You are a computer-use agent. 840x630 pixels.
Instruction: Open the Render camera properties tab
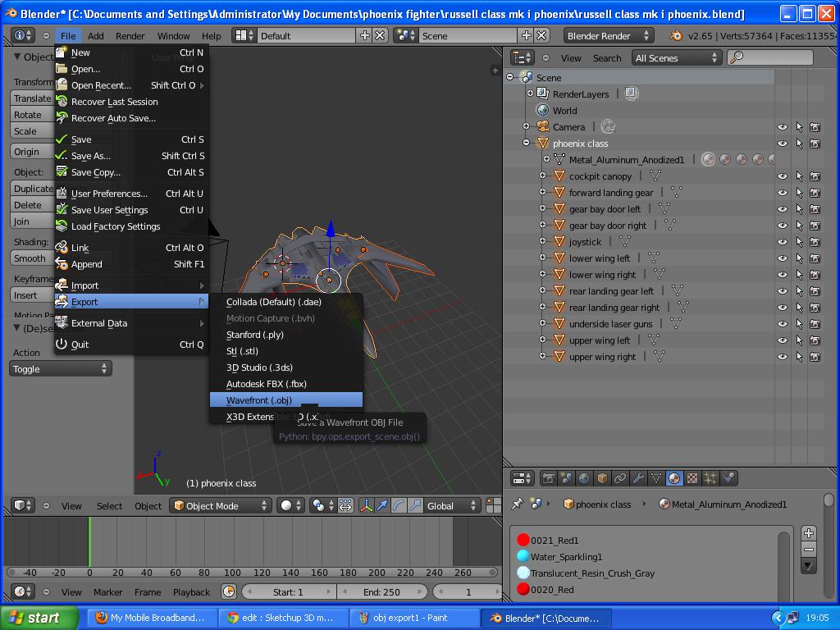click(x=548, y=478)
